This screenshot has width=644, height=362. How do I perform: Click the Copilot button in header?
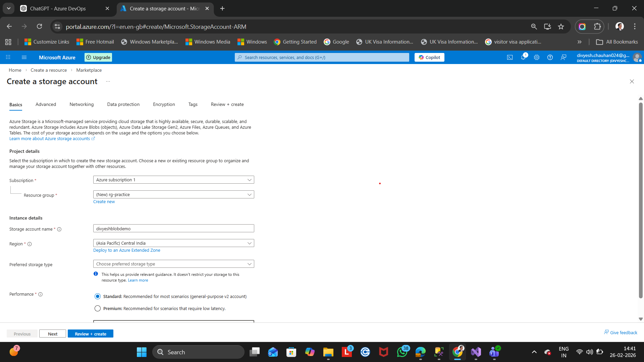tap(429, 57)
